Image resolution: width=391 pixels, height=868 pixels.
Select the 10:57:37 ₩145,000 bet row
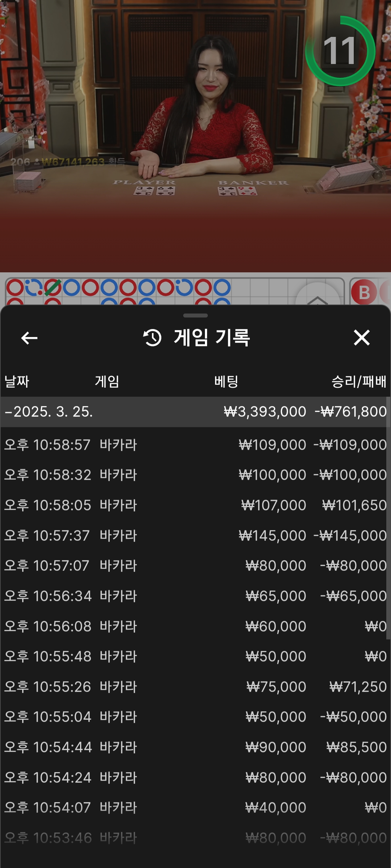point(195,536)
